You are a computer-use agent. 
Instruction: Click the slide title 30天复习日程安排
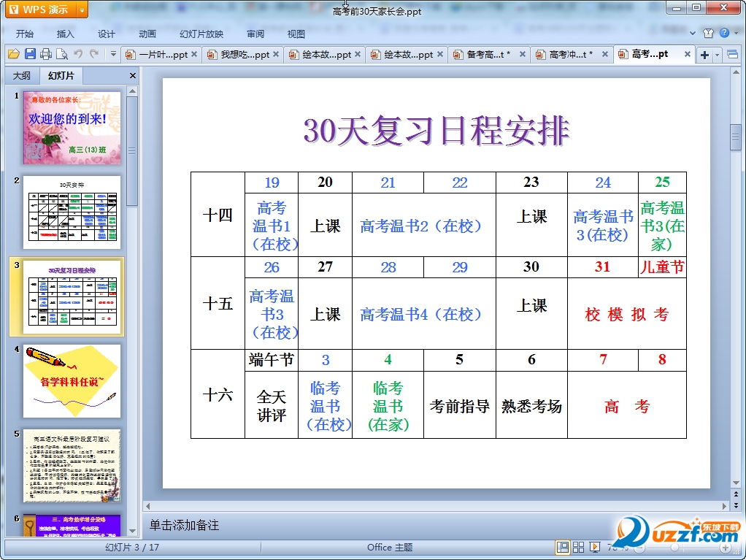[x=437, y=131]
